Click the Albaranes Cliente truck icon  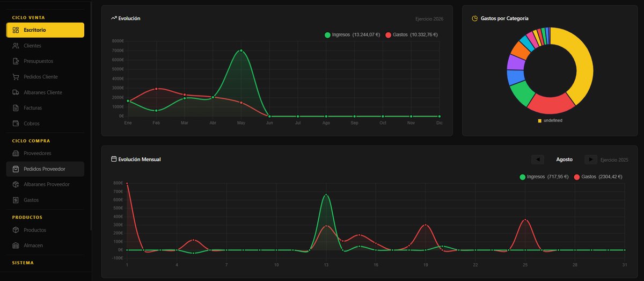point(16,92)
